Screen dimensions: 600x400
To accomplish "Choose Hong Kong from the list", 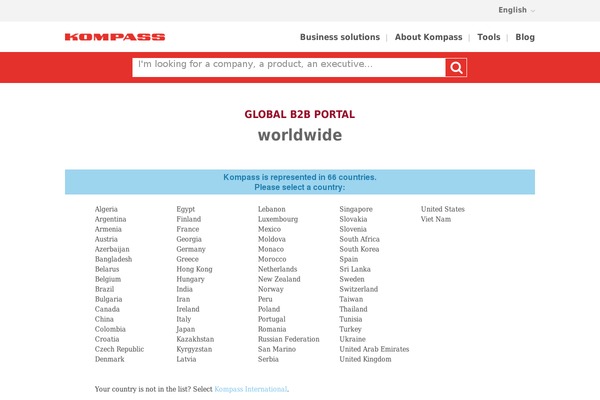I will (194, 269).
